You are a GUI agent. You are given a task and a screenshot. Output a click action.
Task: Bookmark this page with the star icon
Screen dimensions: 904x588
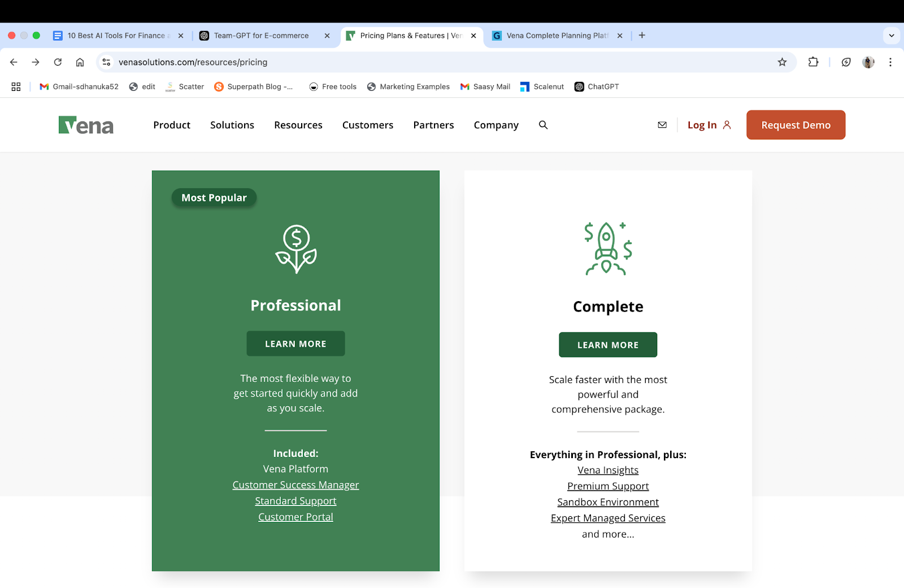tap(782, 62)
